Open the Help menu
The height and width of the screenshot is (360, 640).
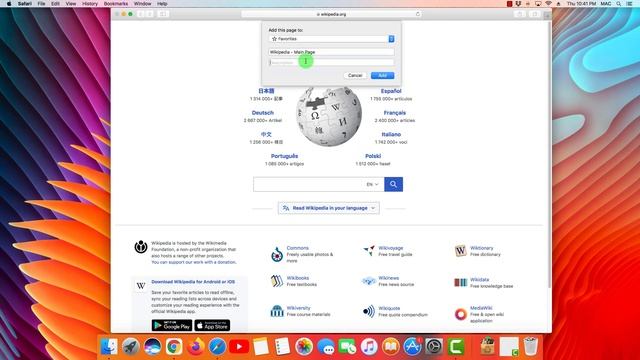[x=162, y=4]
